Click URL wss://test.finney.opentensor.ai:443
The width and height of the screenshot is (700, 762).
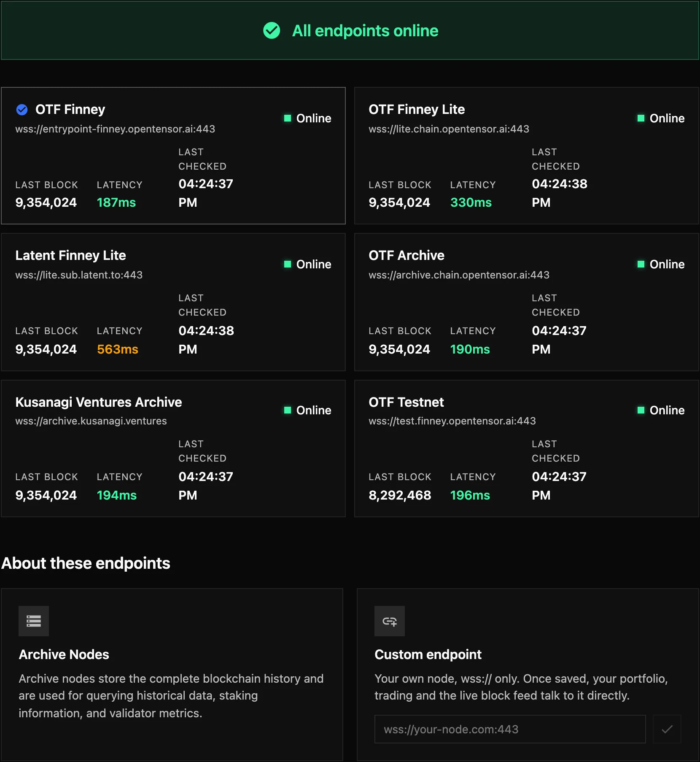pyautogui.click(x=452, y=421)
